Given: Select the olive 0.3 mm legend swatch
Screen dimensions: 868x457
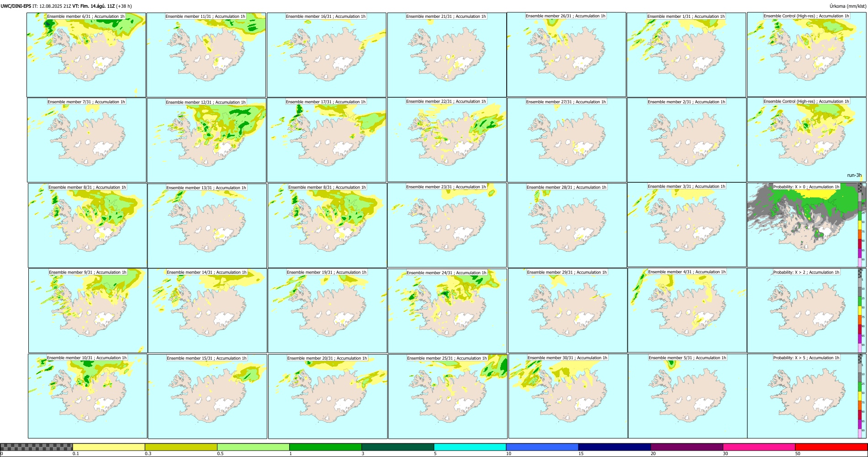Looking at the screenshot, I should click(181, 447).
